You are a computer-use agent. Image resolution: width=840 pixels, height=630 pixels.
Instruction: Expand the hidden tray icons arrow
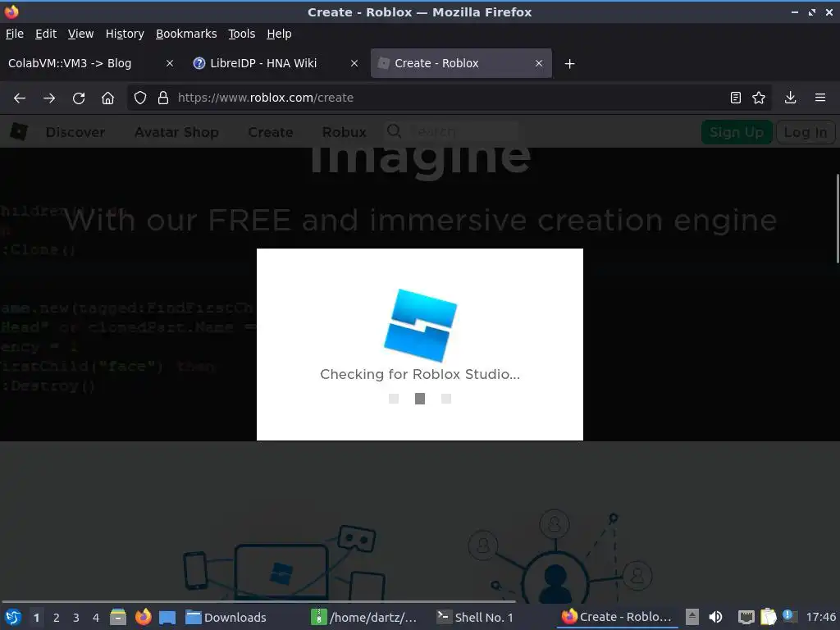[692, 617]
